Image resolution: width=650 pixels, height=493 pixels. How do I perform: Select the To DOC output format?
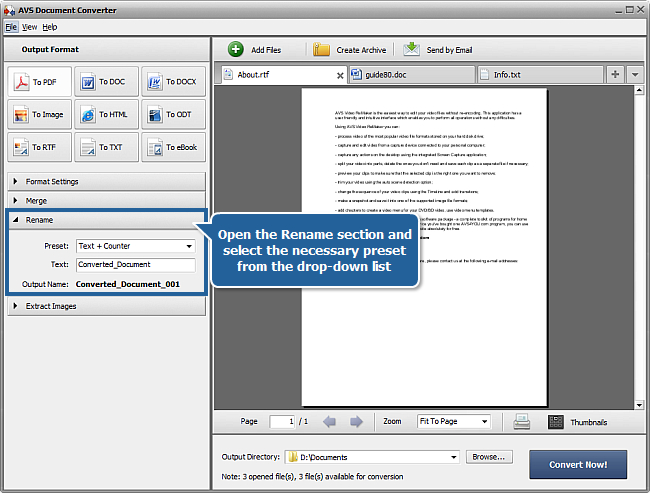pos(107,82)
